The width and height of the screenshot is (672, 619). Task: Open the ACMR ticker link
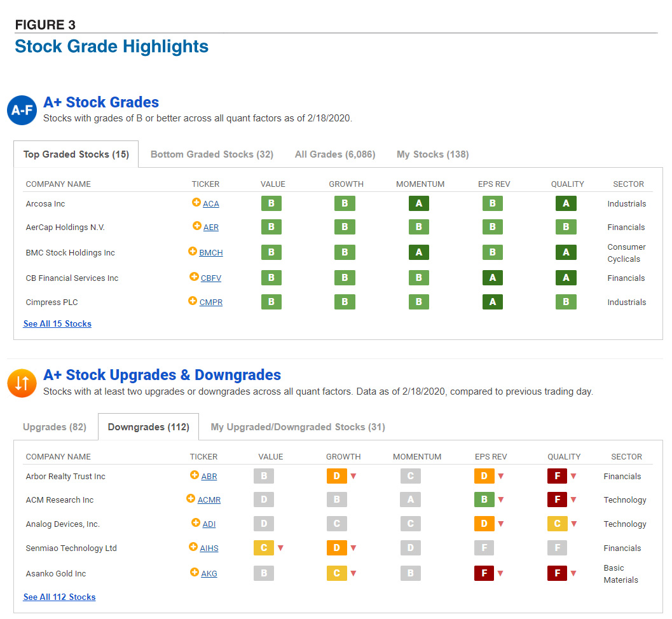209,500
